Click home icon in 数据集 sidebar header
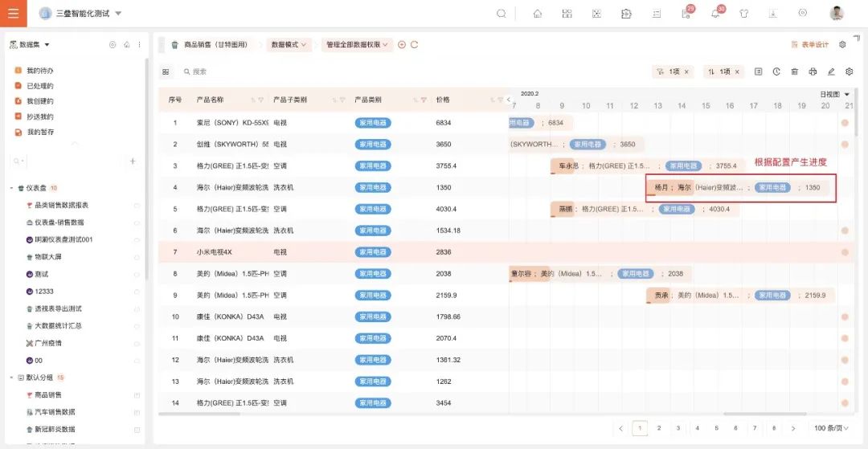 tap(126, 45)
